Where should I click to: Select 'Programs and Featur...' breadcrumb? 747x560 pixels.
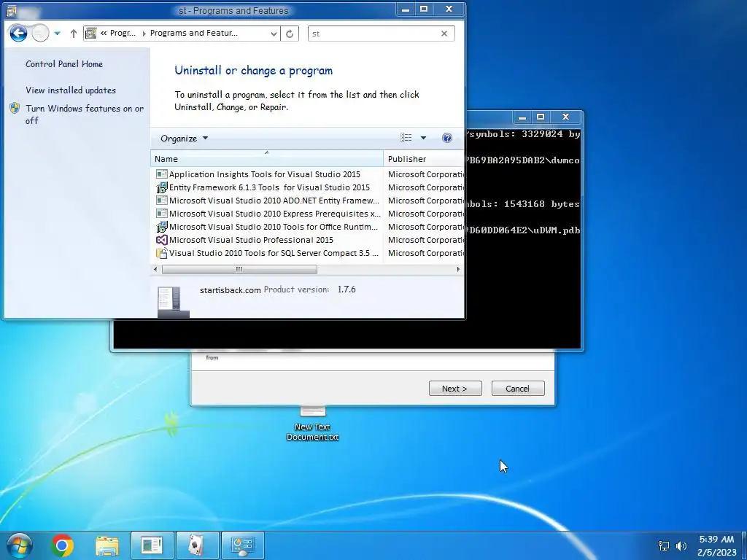[194, 33]
